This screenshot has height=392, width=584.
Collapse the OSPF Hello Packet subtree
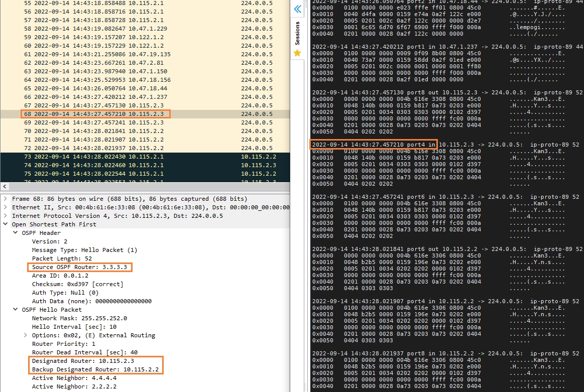pos(15,310)
